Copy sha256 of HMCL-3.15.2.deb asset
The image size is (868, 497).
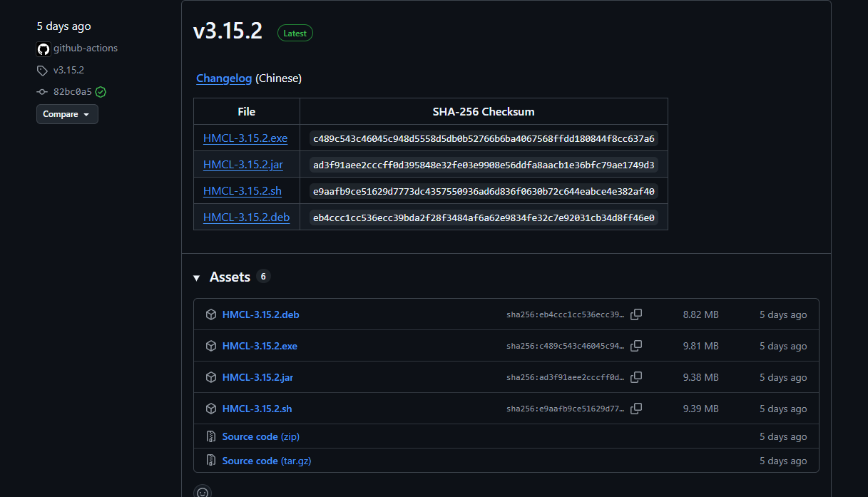click(636, 314)
